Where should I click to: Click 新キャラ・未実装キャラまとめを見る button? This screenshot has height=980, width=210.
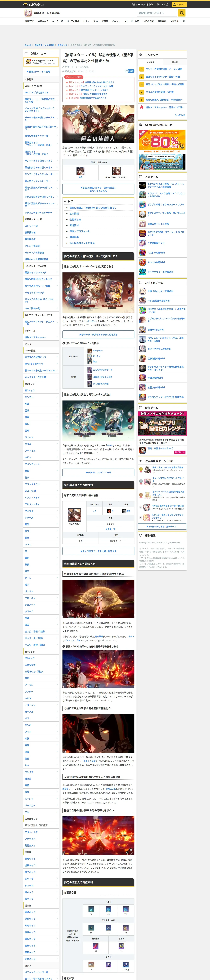tap(98, 334)
